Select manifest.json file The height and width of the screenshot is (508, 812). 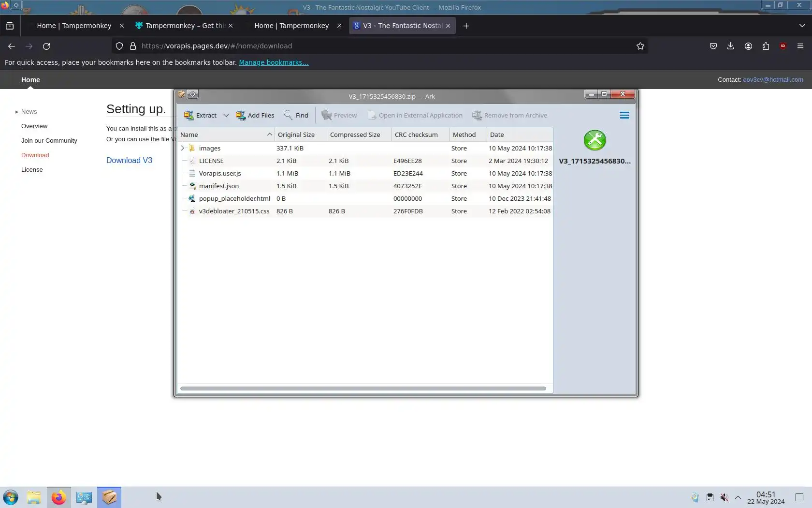tap(366, 186)
